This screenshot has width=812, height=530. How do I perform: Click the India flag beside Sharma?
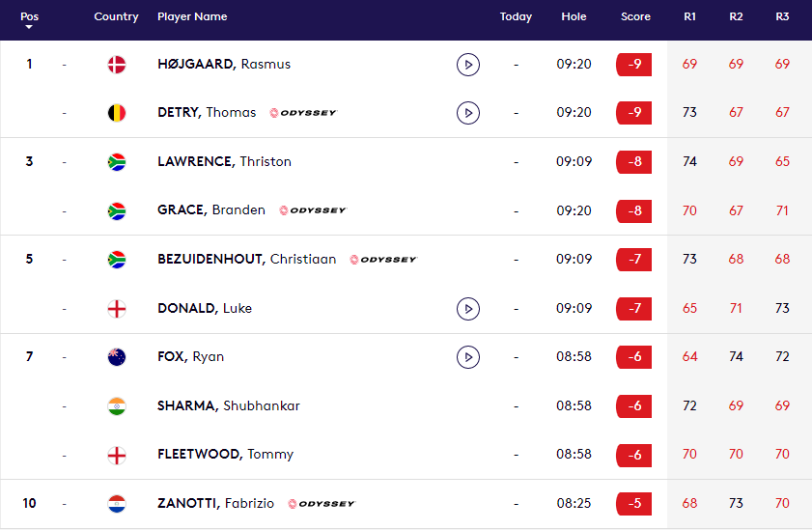click(117, 406)
